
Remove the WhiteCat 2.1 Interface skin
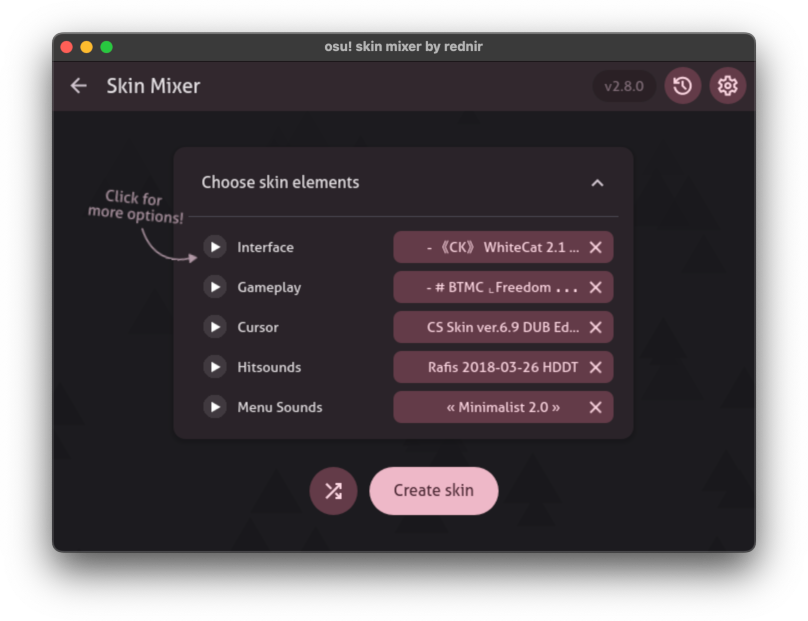[x=596, y=247]
